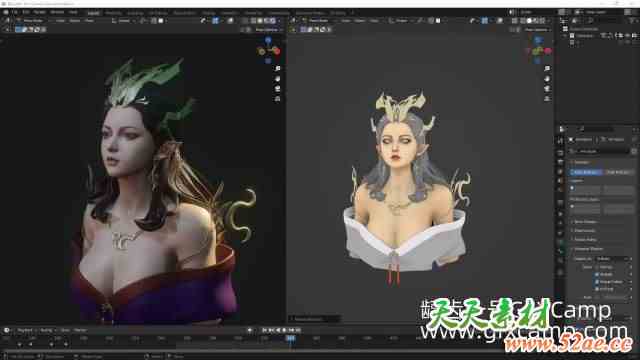Select first armature layer in Layers grid
The height and width of the screenshot is (360, 640).
pos(572,188)
